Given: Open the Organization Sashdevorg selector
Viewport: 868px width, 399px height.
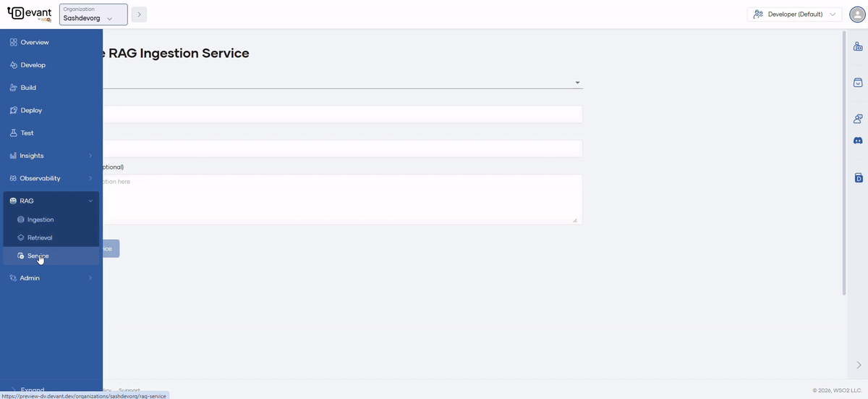Looking at the screenshot, I should pyautogui.click(x=93, y=14).
